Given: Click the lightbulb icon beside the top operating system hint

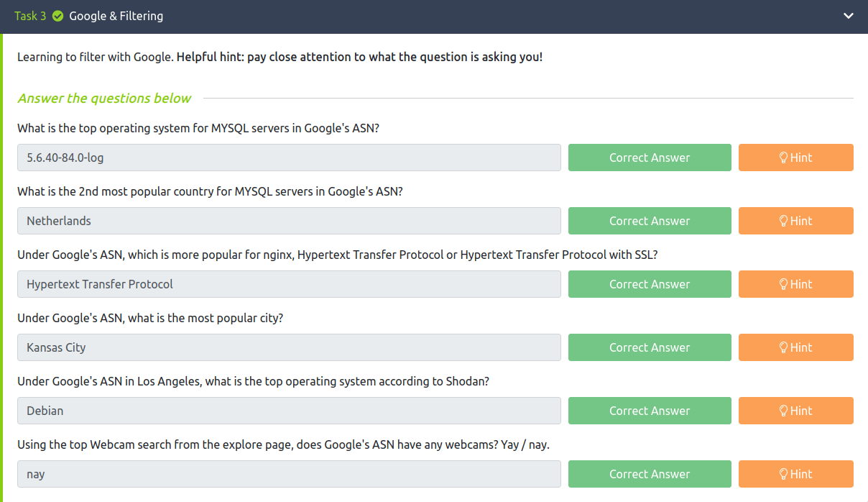Looking at the screenshot, I should coord(783,158).
